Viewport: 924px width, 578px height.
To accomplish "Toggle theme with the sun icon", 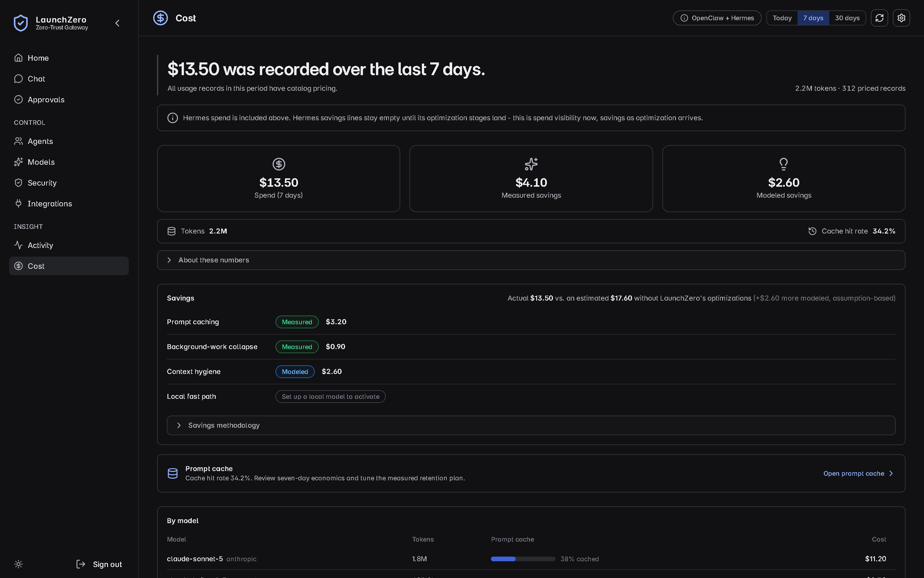I will (x=18, y=564).
